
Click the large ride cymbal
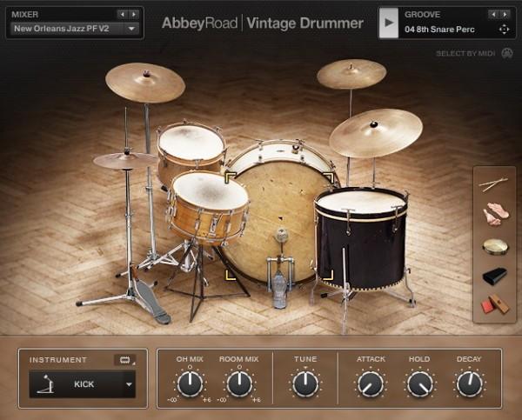pyautogui.click(x=376, y=133)
